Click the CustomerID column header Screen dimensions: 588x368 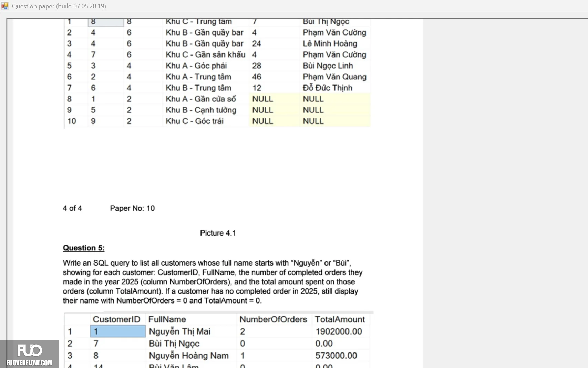click(116, 319)
